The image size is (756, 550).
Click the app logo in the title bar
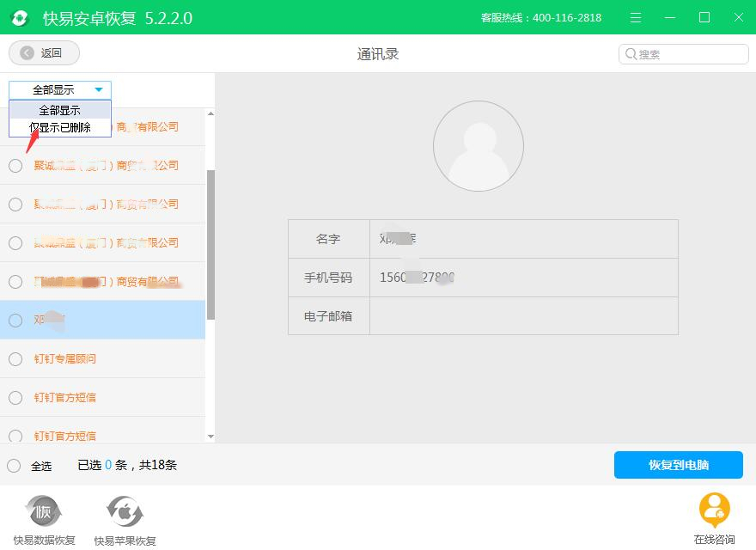(20, 17)
